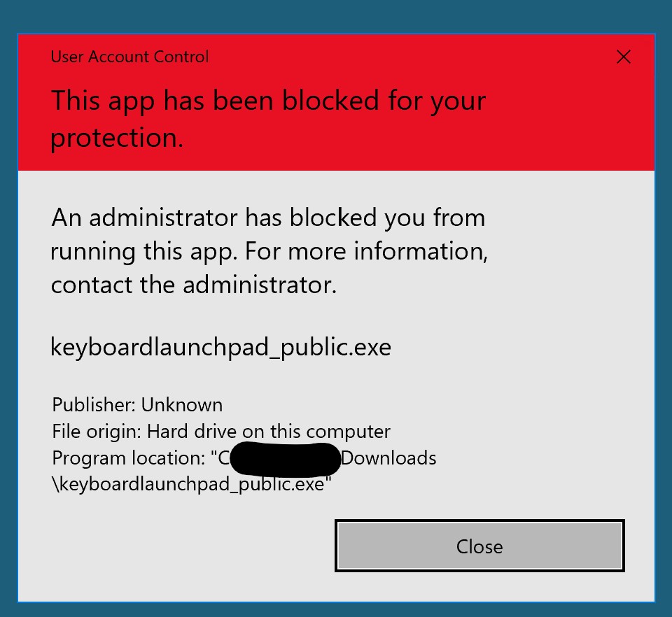Click the '\keyboardlaunchpad_public.exe"' path line
The image size is (672, 617).
pyautogui.click(x=191, y=484)
